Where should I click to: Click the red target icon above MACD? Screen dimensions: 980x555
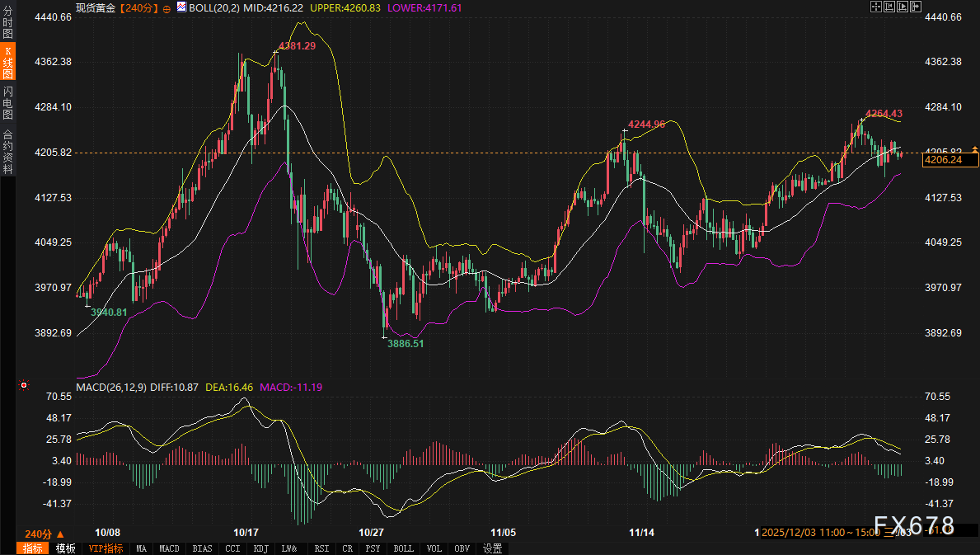[x=24, y=384]
